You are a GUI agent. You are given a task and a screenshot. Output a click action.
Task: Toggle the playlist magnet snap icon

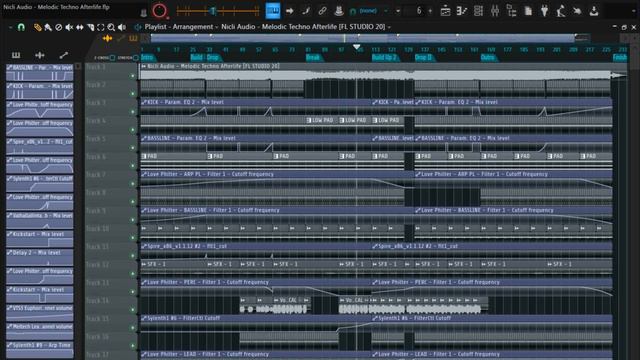click(21, 27)
